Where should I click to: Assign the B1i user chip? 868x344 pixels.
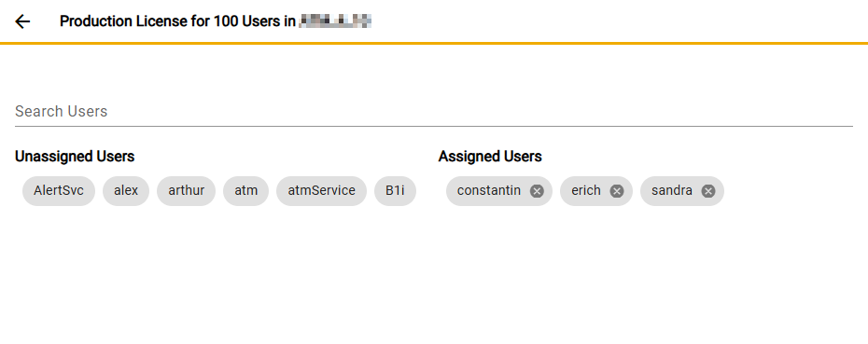pyautogui.click(x=395, y=191)
